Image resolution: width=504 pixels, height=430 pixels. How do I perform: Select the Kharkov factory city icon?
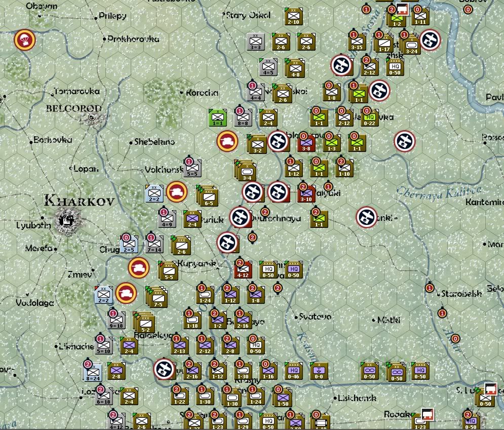pos(67,221)
